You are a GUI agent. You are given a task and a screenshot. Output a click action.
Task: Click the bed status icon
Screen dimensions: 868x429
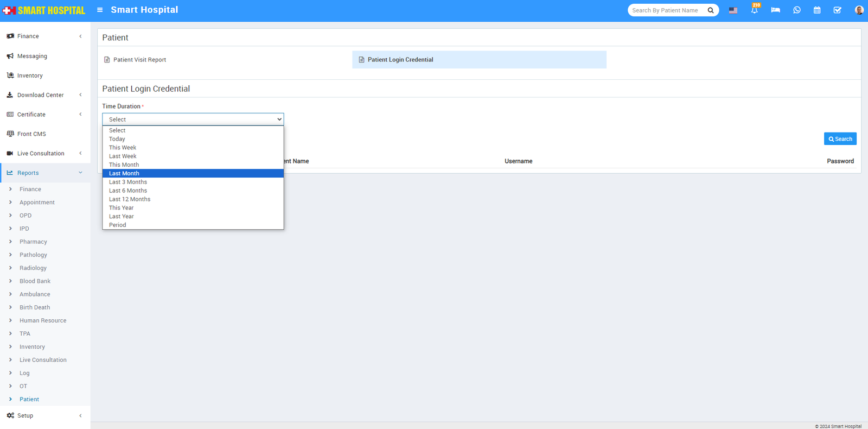tap(775, 10)
